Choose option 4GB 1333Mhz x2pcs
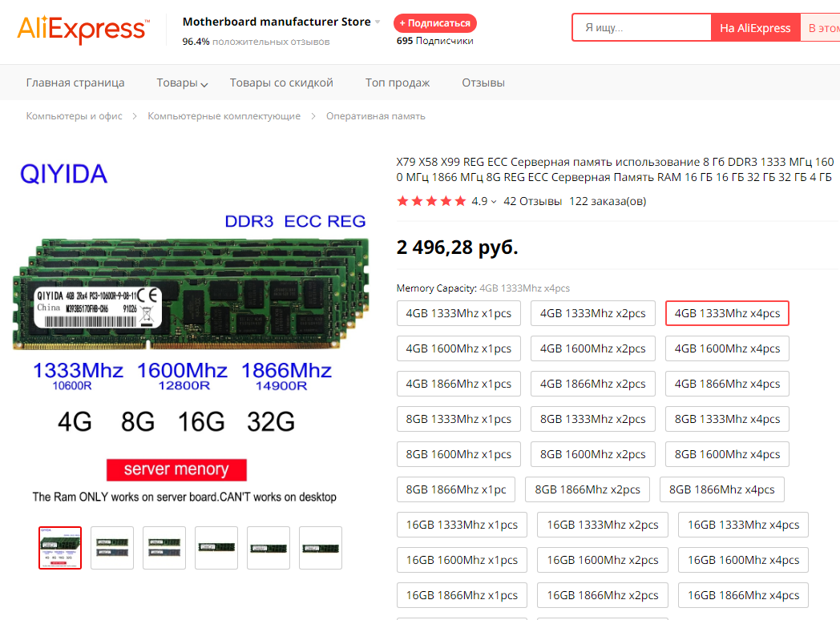The height and width of the screenshot is (620, 840). [593, 313]
